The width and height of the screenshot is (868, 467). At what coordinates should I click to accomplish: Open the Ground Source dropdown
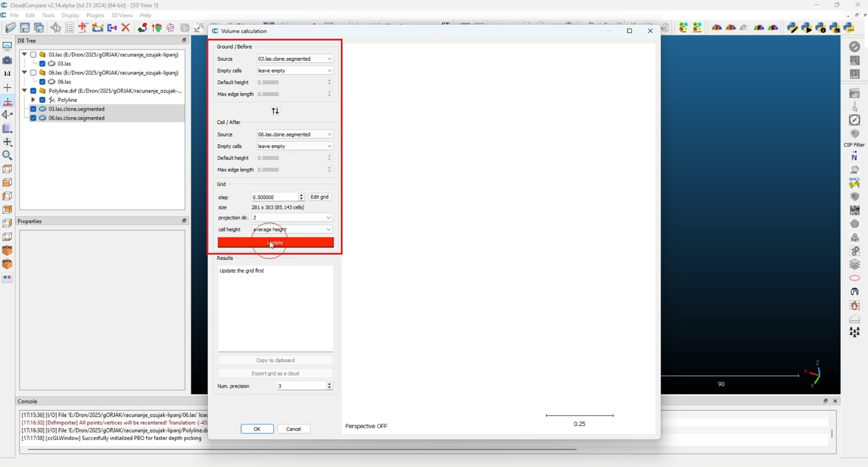coord(295,59)
